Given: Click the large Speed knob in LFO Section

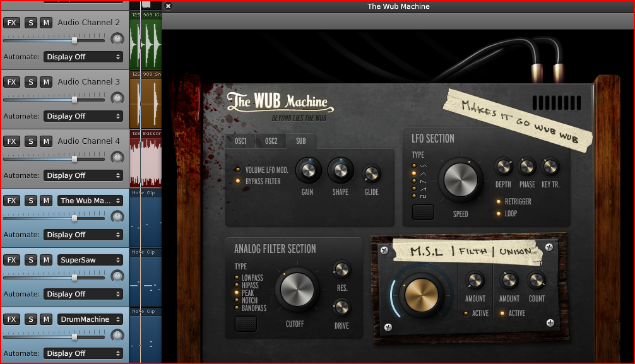Looking at the screenshot, I should tap(460, 179).
